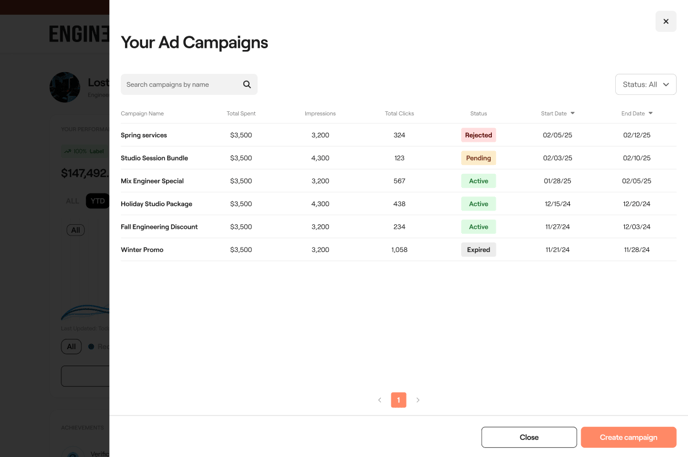Image resolution: width=688 pixels, height=457 pixels.
Task: Select page 1 in pagination
Action: pyautogui.click(x=399, y=400)
